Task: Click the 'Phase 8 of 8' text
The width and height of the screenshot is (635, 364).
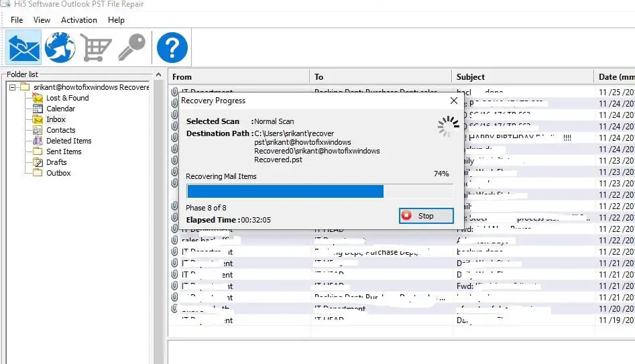Action: 206,208
